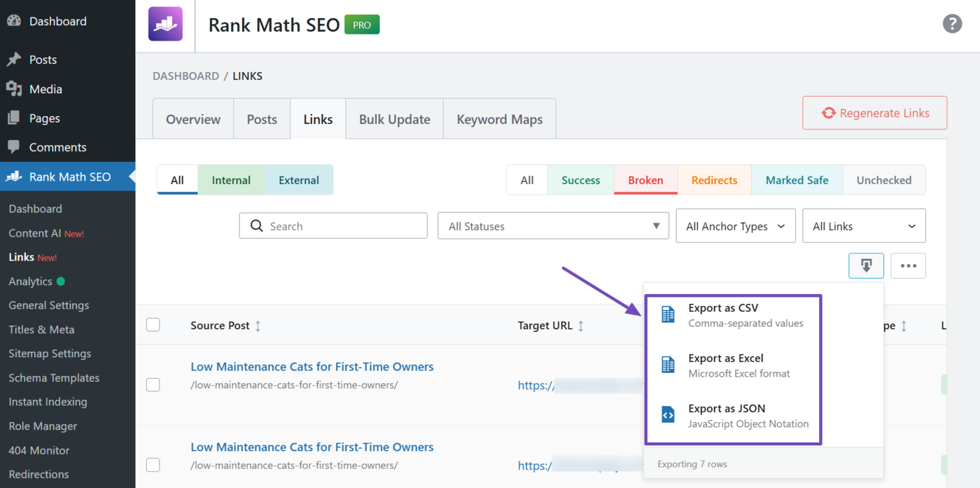Image resolution: width=980 pixels, height=488 pixels.
Task: Check the select-all checkbox in table header
Action: [x=153, y=324]
